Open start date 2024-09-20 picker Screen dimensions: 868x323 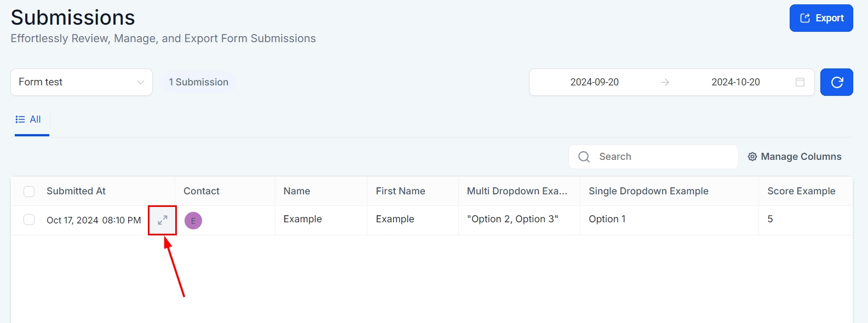594,82
